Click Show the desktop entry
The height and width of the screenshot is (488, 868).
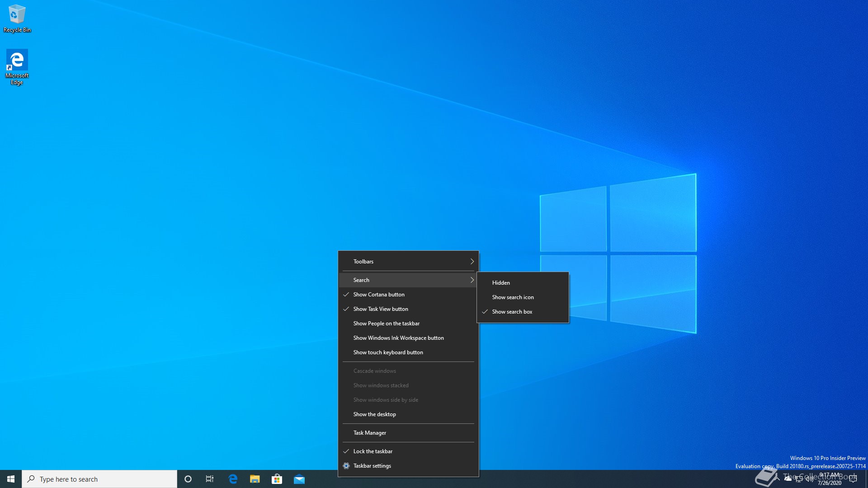(374, 414)
